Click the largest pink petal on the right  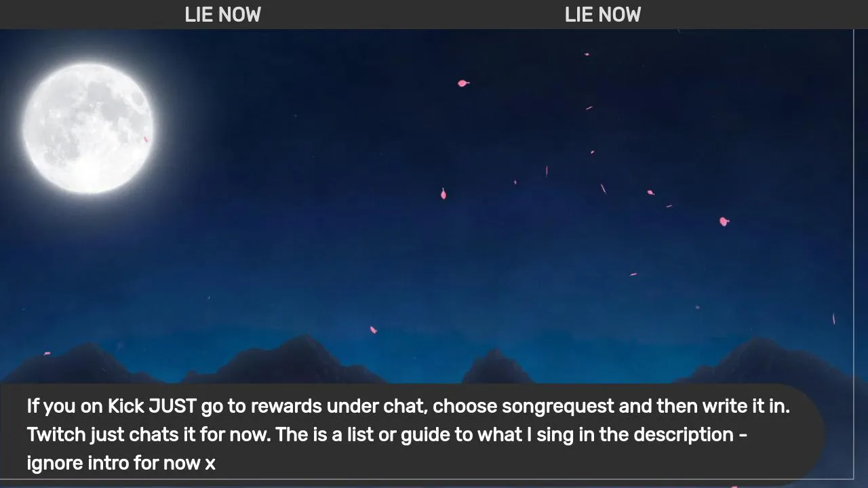pos(724,222)
